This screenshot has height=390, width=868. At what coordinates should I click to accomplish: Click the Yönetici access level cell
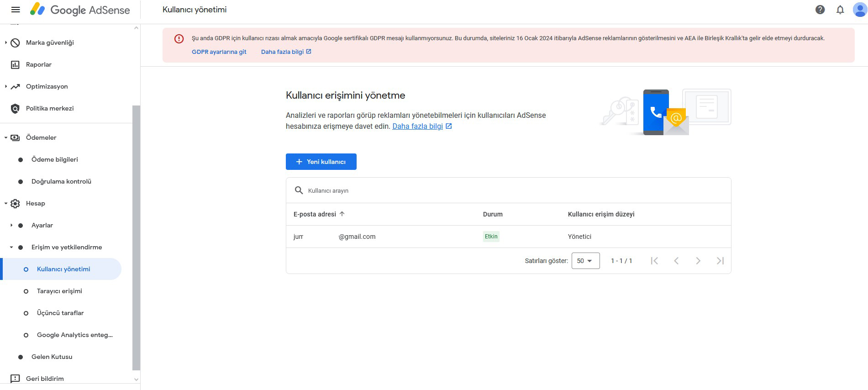pyautogui.click(x=579, y=237)
